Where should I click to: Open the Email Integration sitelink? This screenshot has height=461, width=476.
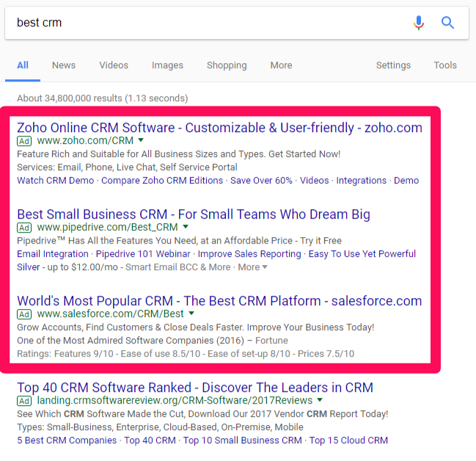tap(53, 254)
